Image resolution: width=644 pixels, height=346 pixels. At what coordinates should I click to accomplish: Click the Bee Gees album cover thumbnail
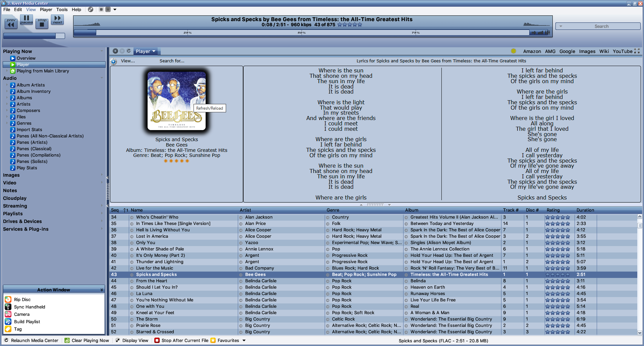[177, 101]
